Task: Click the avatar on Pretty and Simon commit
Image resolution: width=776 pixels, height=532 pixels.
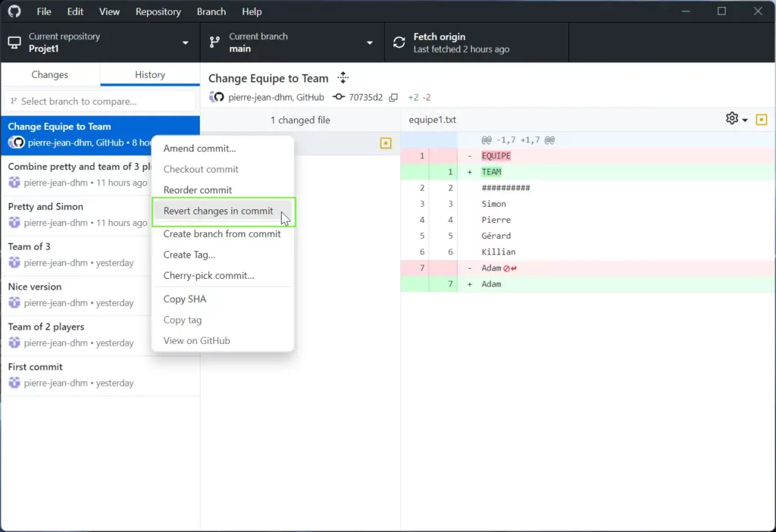Action: (x=14, y=223)
